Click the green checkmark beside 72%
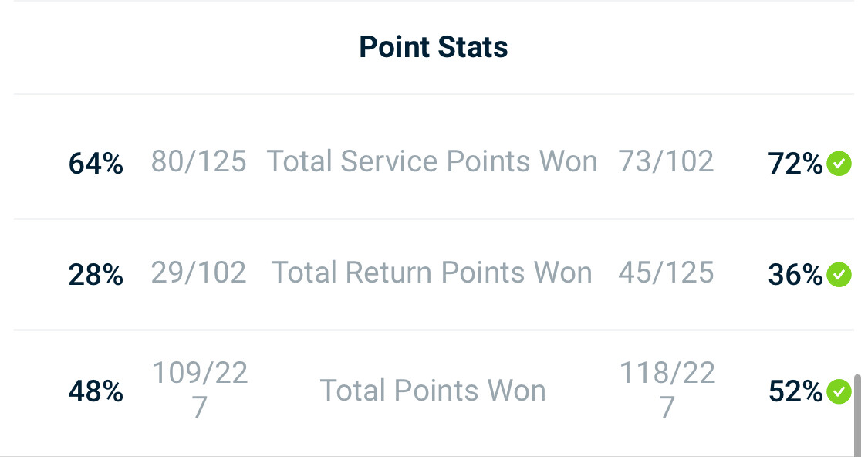868x457 pixels. 839,164
